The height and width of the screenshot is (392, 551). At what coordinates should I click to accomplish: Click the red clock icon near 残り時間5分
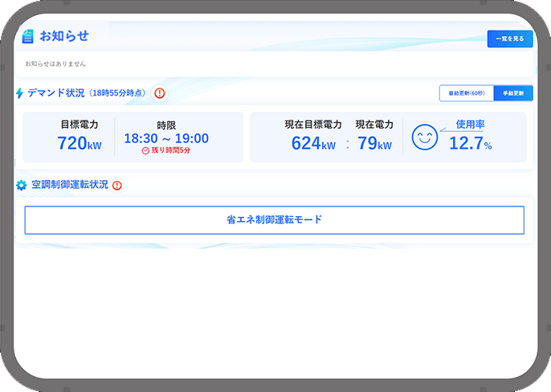[x=145, y=150]
